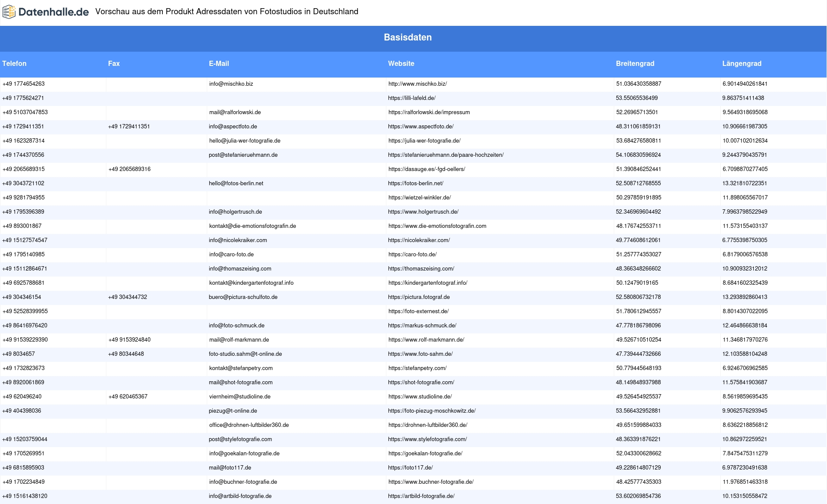The height and width of the screenshot is (504, 827).
Task: Open website http://www.mischko.biz/
Action: pyautogui.click(x=417, y=84)
